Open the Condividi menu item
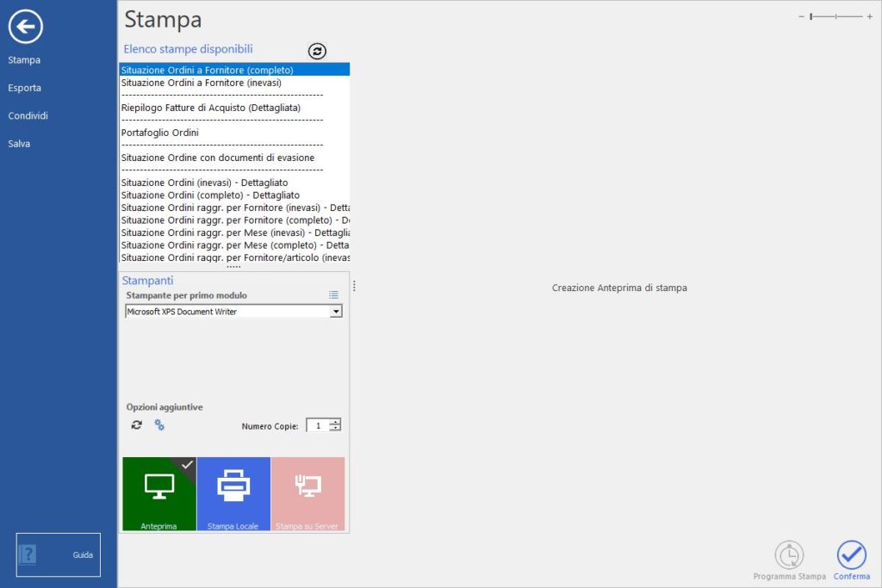The image size is (882, 588). (28, 116)
